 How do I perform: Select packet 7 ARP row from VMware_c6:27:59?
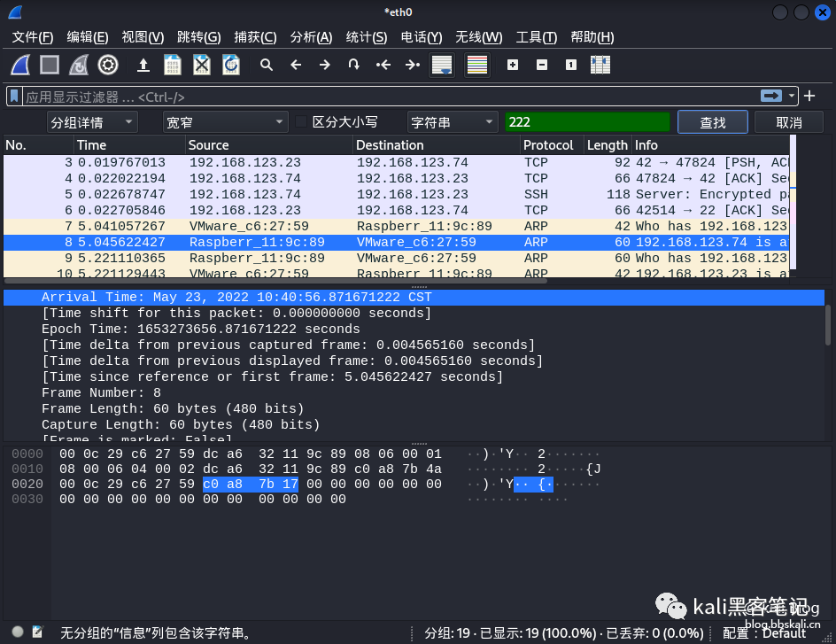coord(396,226)
